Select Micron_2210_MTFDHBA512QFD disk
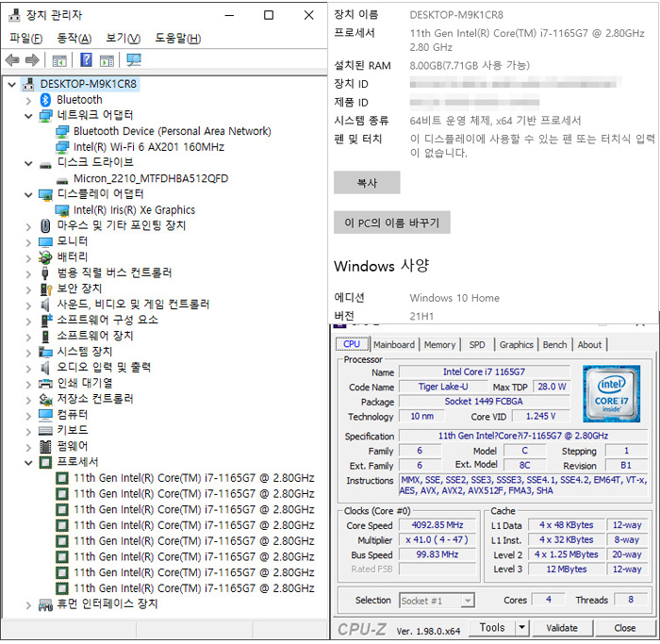The image size is (660, 644). click(151, 179)
